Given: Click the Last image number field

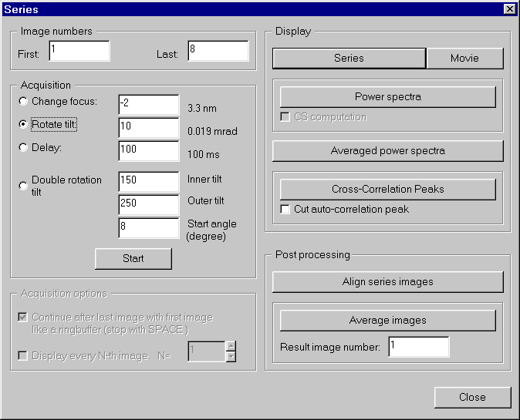Looking at the screenshot, I should [218, 51].
